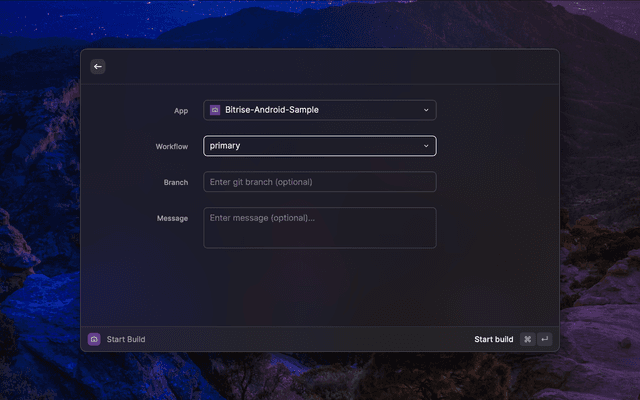This screenshot has height=400, width=640.
Task: Click the Start Build title in footer
Action: (x=126, y=339)
